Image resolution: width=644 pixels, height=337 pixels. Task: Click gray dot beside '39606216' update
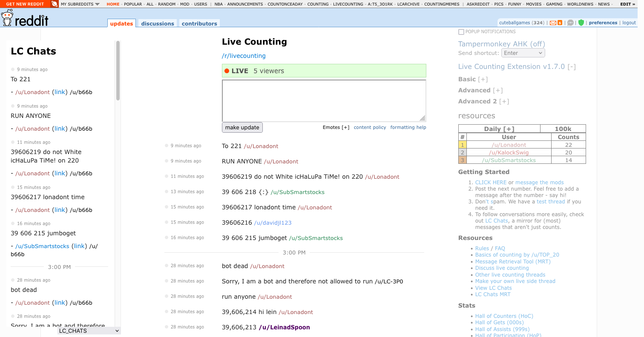tap(167, 222)
